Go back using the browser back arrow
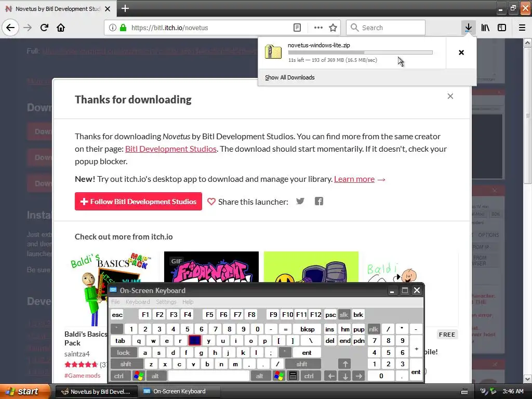 [10, 28]
